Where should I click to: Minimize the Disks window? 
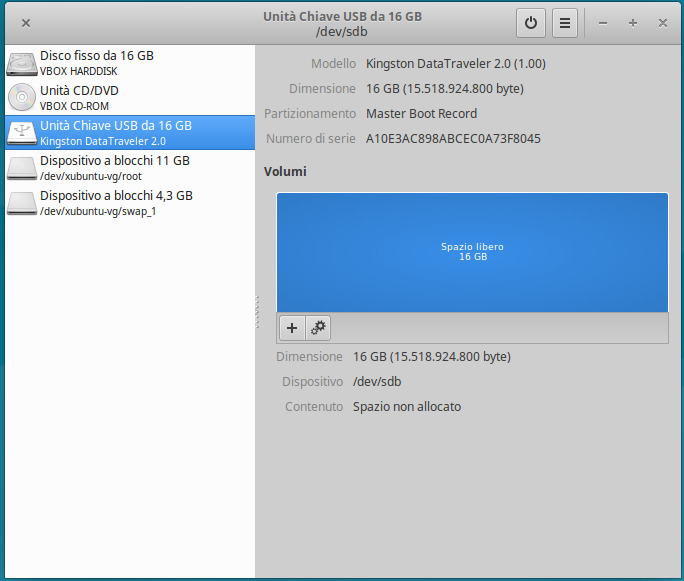point(603,23)
